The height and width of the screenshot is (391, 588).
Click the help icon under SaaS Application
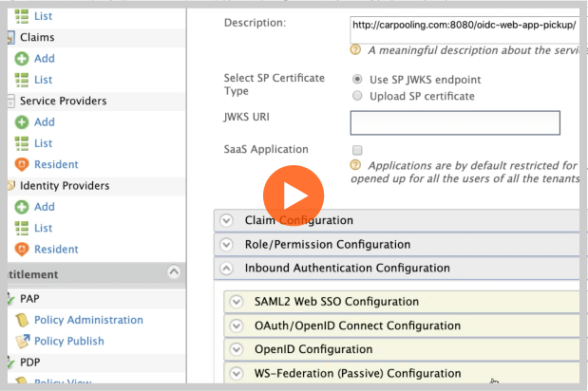pyautogui.click(x=355, y=165)
